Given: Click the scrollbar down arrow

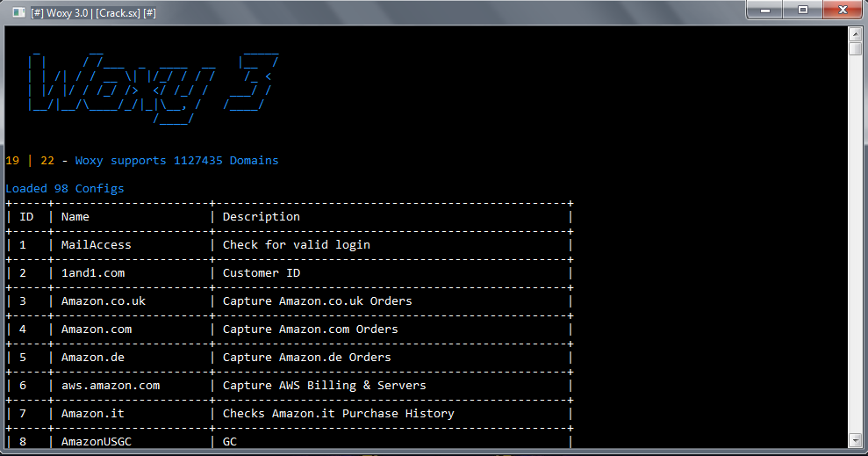Looking at the screenshot, I should click(x=855, y=440).
